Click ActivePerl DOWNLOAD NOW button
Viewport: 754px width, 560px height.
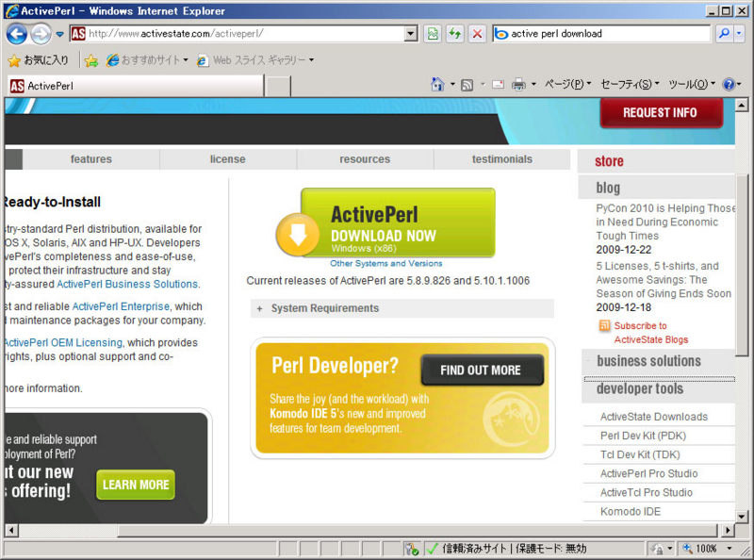point(398,222)
